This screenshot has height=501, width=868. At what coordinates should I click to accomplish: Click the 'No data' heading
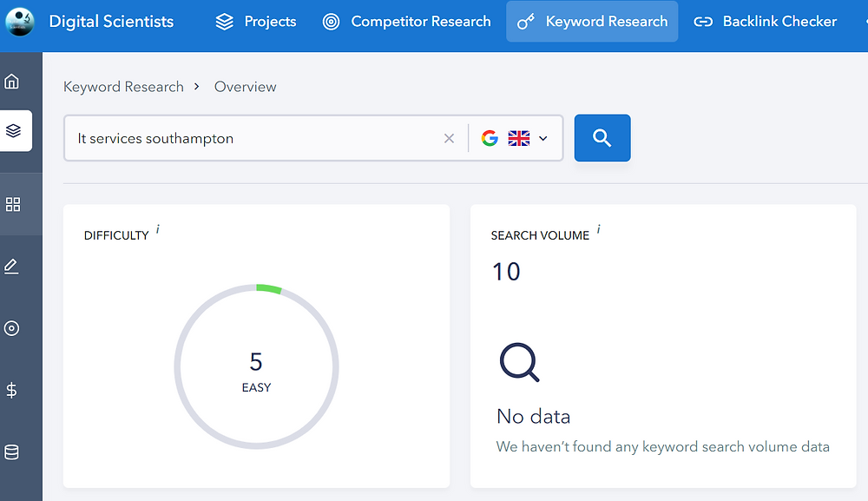coord(533,416)
